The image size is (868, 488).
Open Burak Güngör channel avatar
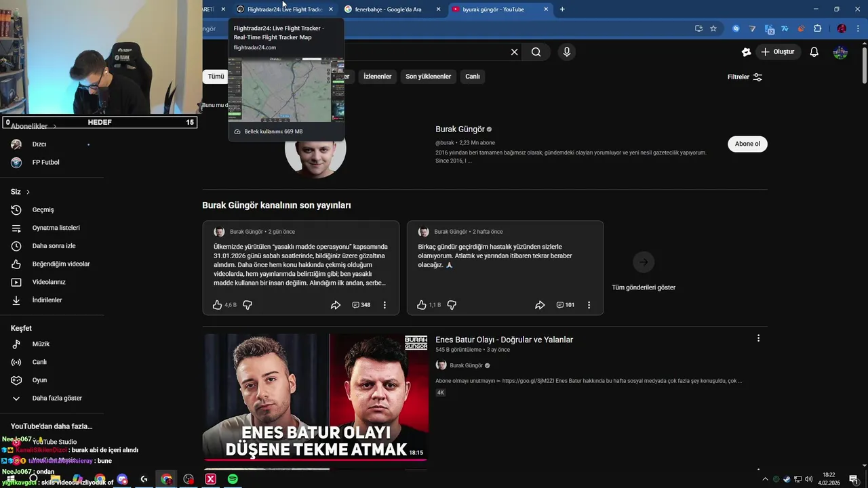(315, 150)
